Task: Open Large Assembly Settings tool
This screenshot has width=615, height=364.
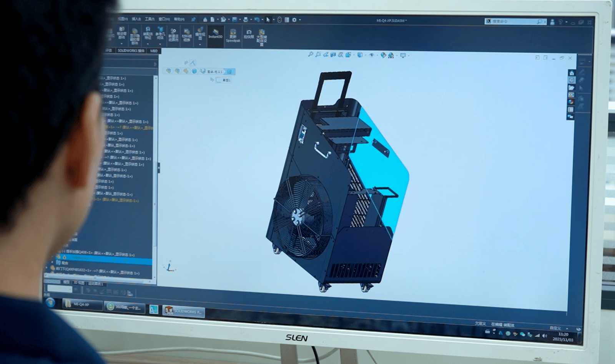Action: [262, 37]
